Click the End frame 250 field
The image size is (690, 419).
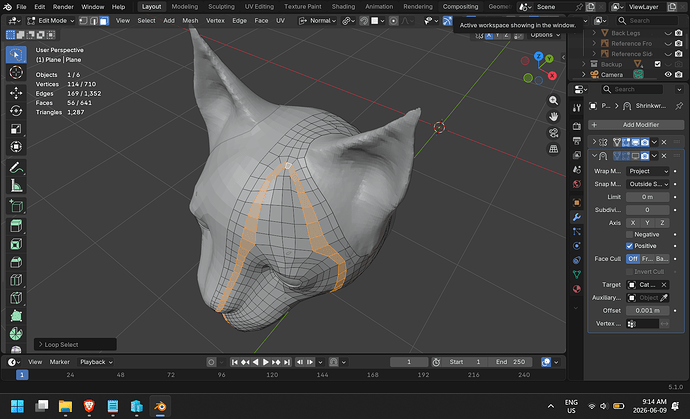(511, 362)
